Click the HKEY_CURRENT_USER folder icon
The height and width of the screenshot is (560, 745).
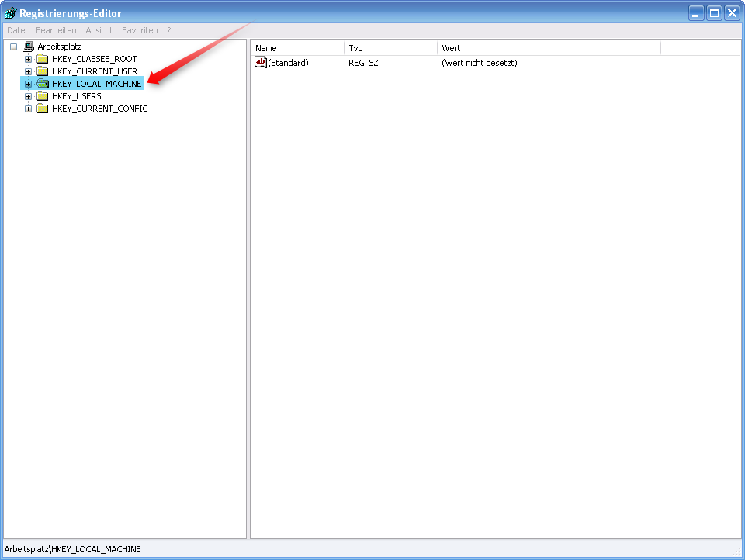click(43, 71)
